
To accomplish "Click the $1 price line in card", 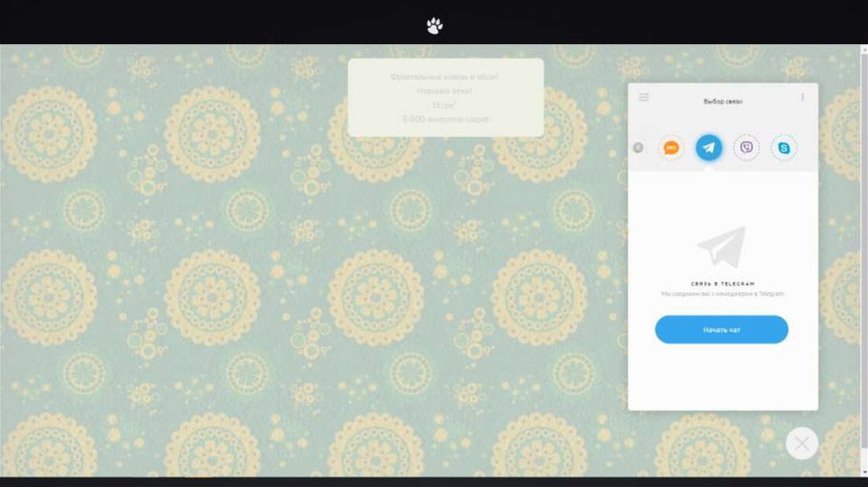I will click(x=445, y=105).
